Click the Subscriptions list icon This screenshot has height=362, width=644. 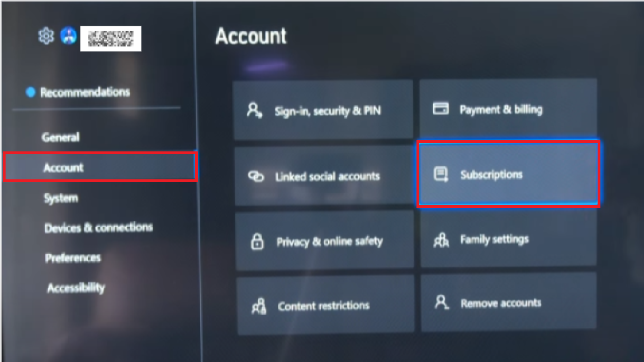(441, 174)
